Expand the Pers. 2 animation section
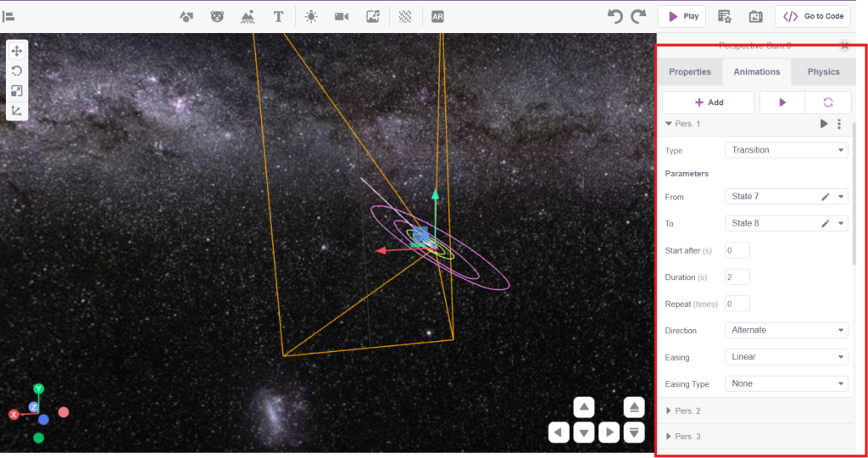868x458 pixels. click(687, 411)
